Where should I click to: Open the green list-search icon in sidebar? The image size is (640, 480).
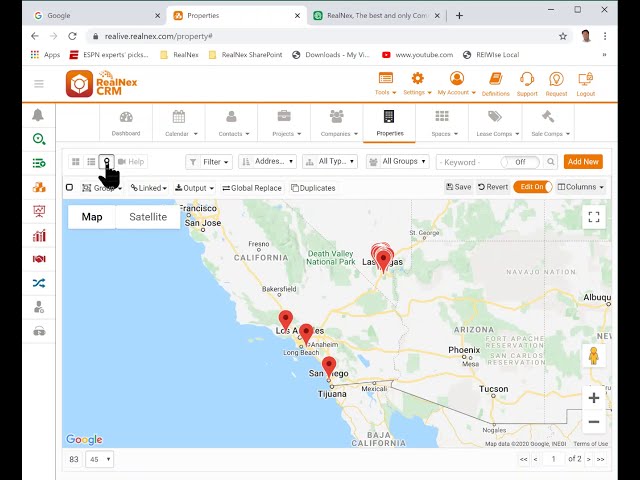coord(39,163)
